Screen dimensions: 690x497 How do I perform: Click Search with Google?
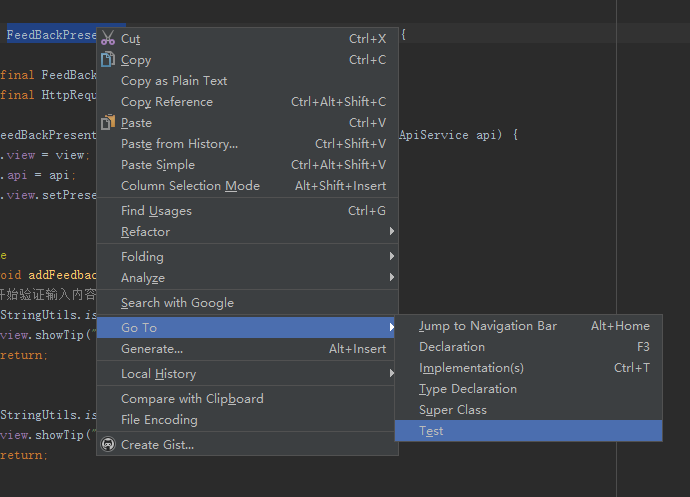pos(177,303)
